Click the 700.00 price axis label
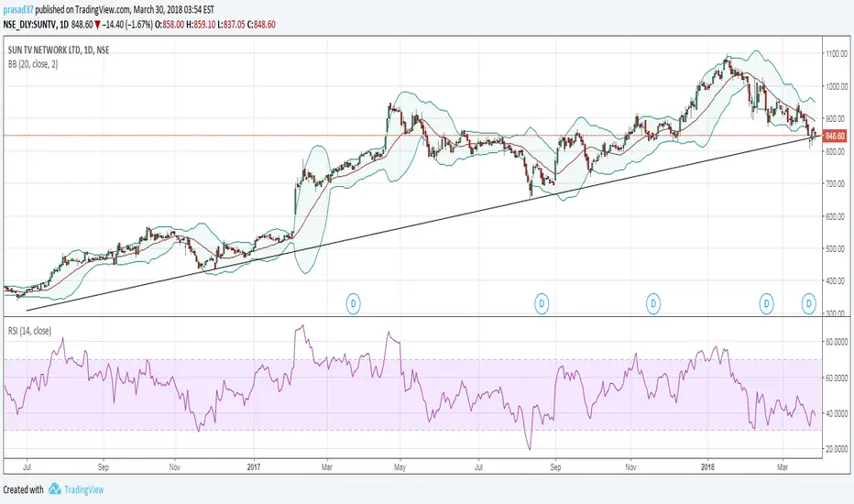 837,183
